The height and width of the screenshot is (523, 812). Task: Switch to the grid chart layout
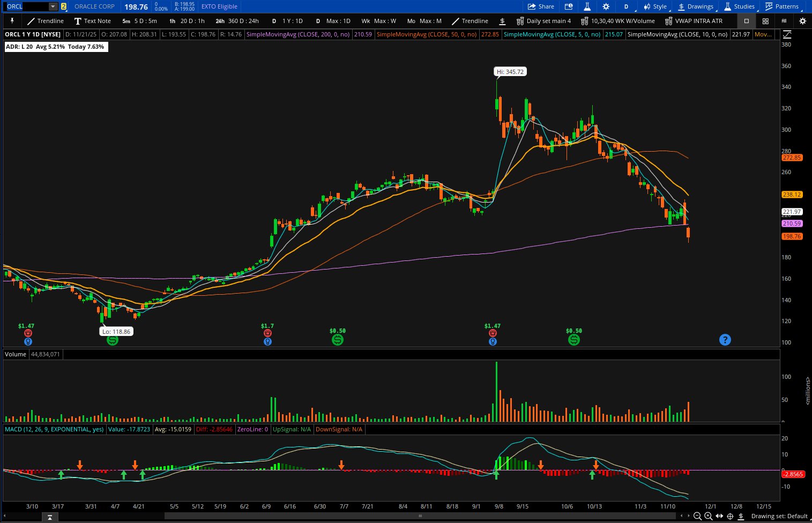[x=765, y=21]
